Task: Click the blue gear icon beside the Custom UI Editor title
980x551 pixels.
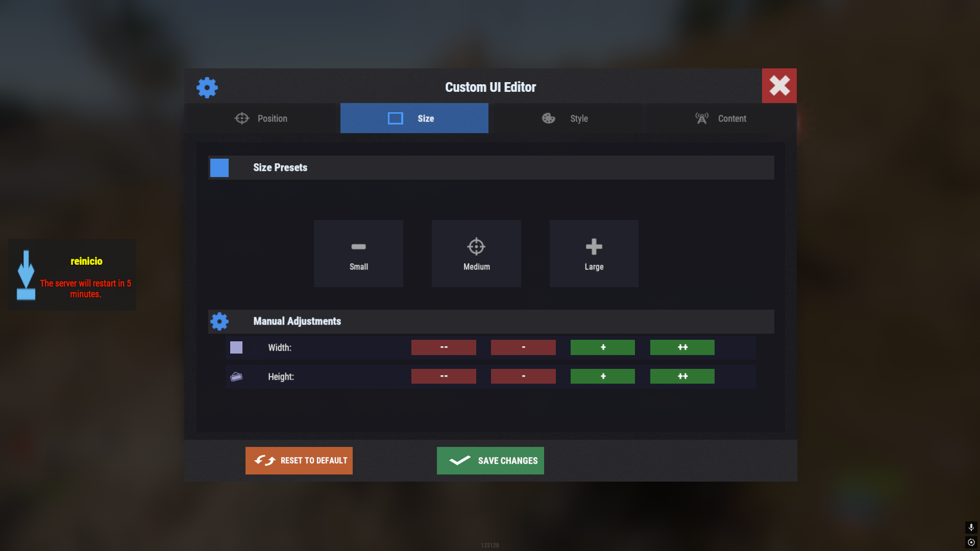Action: pyautogui.click(x=207, y=88)
